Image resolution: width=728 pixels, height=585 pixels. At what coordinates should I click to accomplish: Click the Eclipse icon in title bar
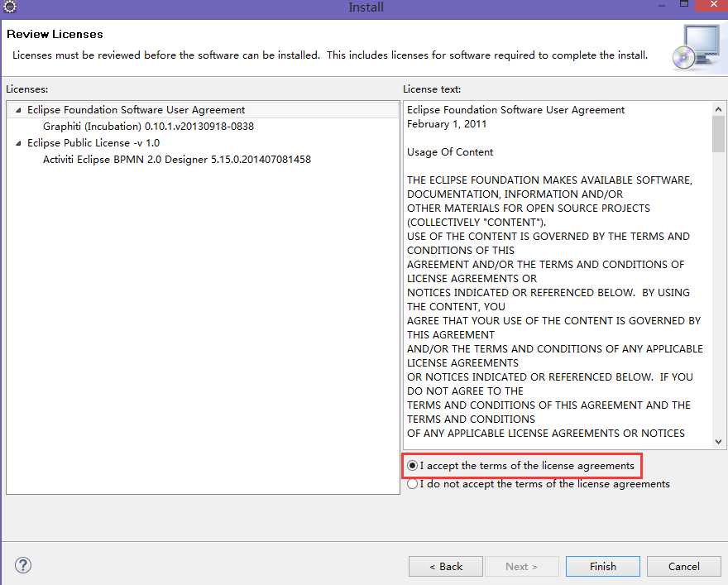tap(10, 7)
